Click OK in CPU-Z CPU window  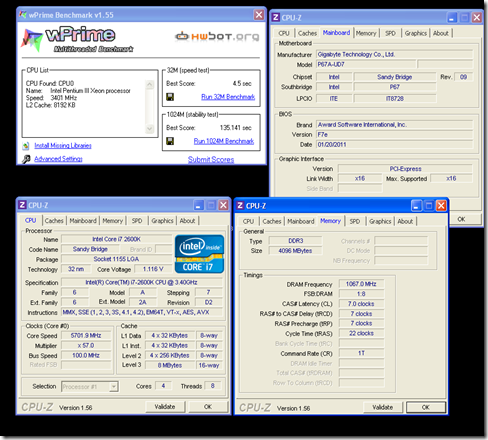pos(208,407)
